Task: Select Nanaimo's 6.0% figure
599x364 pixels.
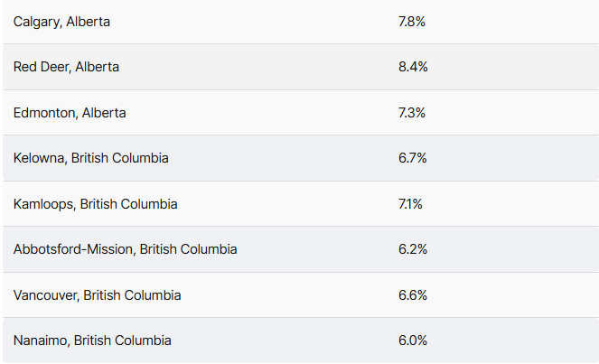Action: (413, 341)
